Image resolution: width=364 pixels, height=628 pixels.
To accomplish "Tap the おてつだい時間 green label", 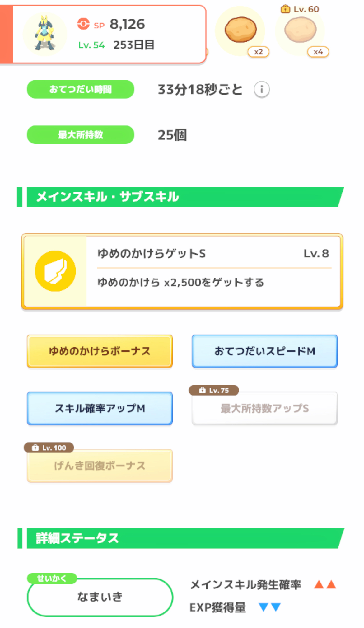I will click(x=81, y=90).
